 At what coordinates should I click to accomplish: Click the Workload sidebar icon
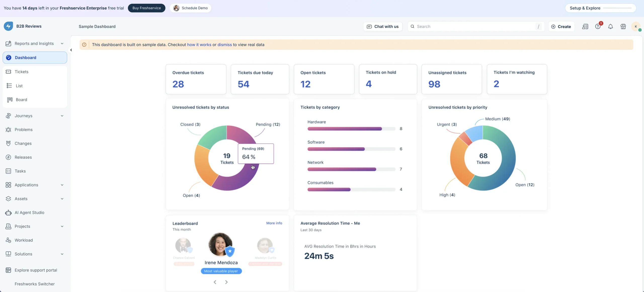click(x=8, y=240)
